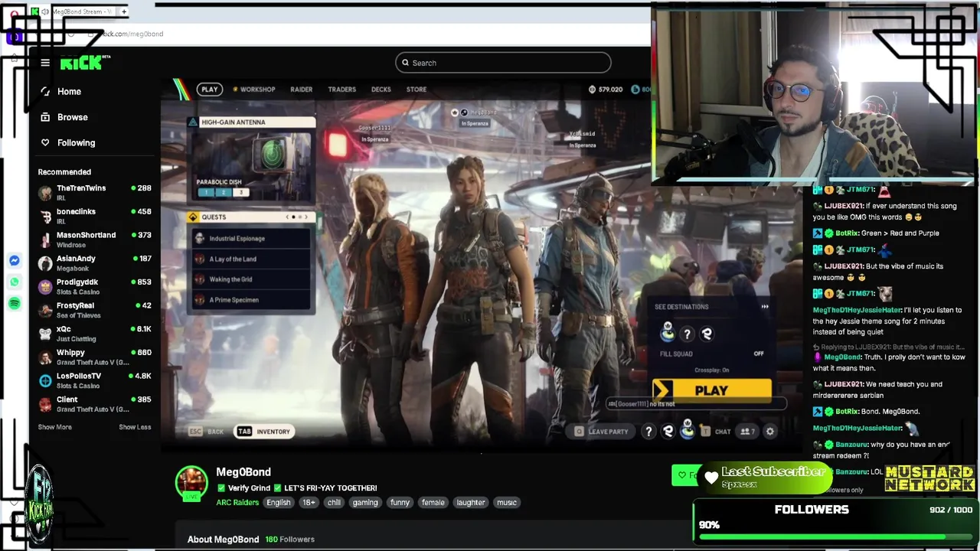This screenshot has height=551, width=980.
Task: Click the search magnifier icon
Action: tap(405, 63)
